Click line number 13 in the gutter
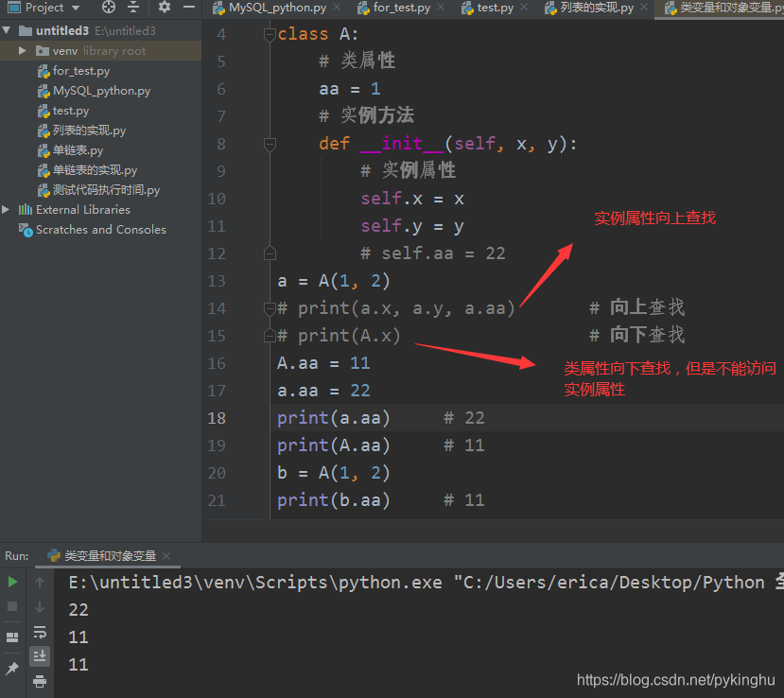 point(217,281)
